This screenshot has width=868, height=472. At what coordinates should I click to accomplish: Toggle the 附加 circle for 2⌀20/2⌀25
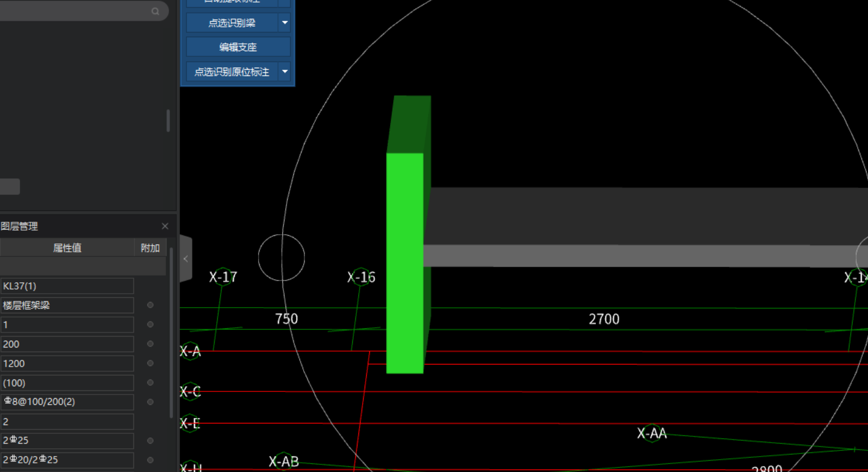(x=151, y=460)
